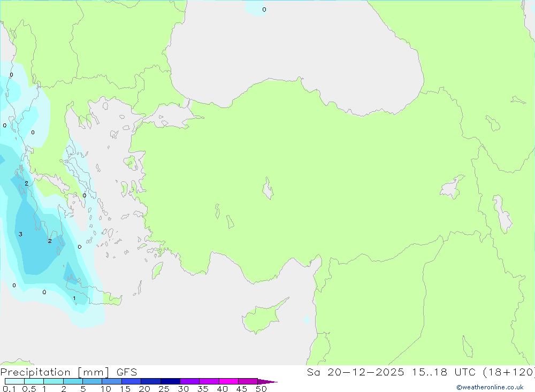
Task: Click legend scale label '25'
Action: 164,389
